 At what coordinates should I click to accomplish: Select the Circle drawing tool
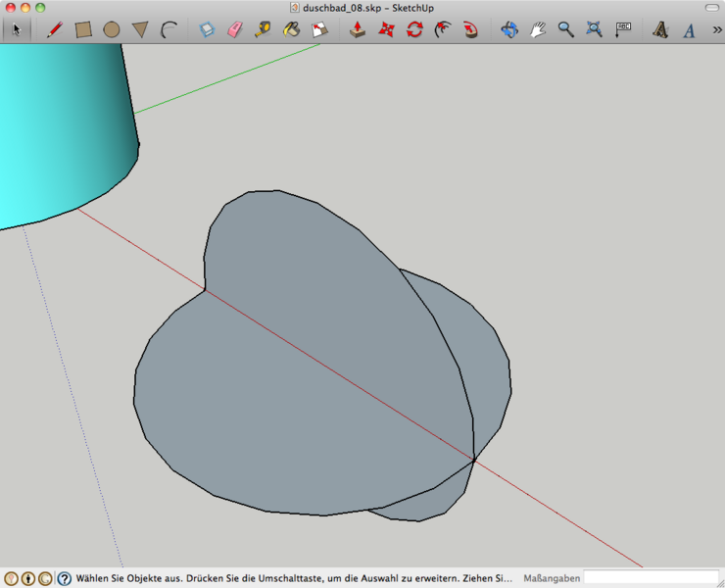(x=112, y=29)
